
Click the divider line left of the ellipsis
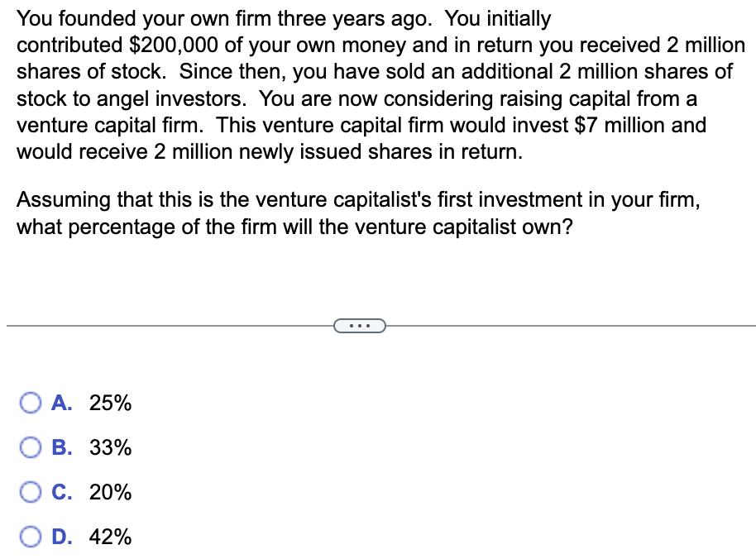pos(170,327)
